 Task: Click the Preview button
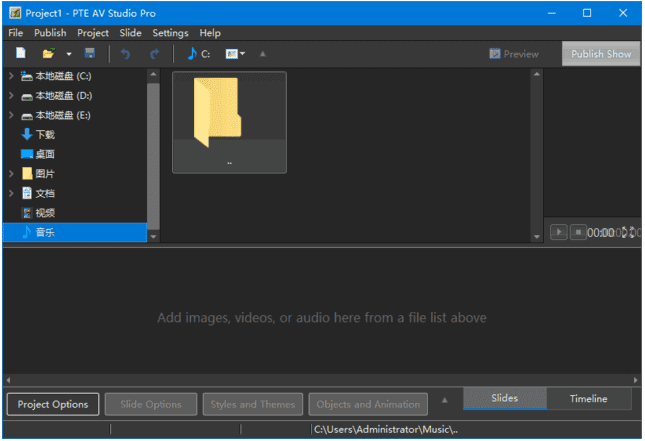[x=514, y=54]
